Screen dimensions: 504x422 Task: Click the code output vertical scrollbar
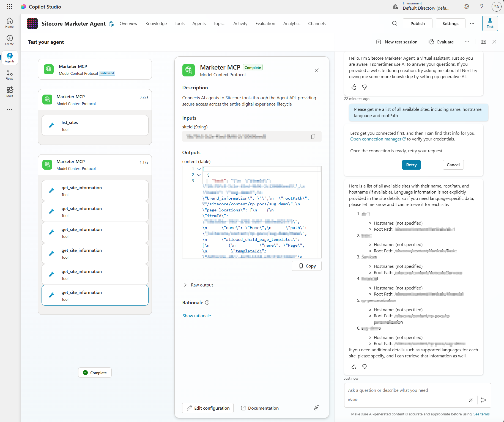point(319,212)
